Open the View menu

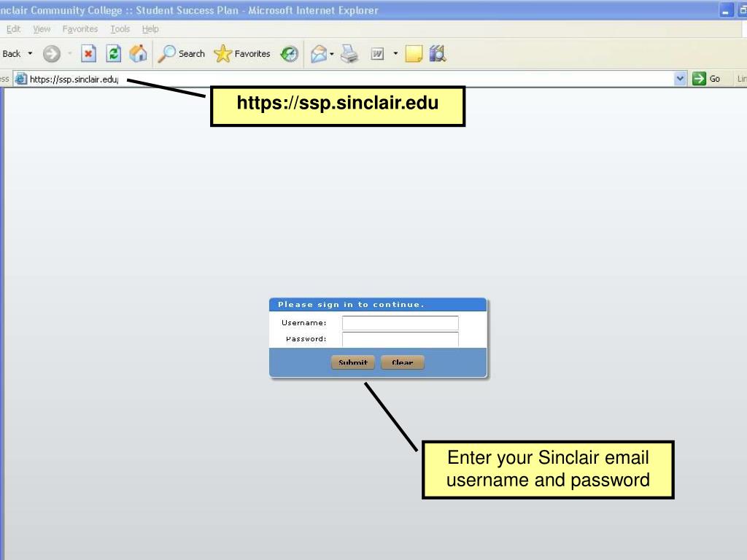pos(42,29)
